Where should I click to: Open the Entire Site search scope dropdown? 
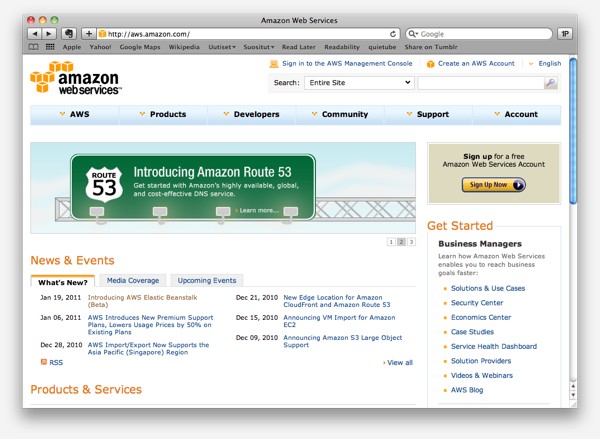click(358, 83)
